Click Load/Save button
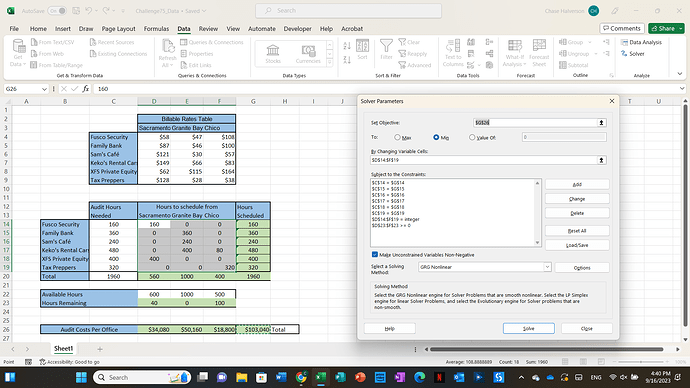 pos(577,245)
